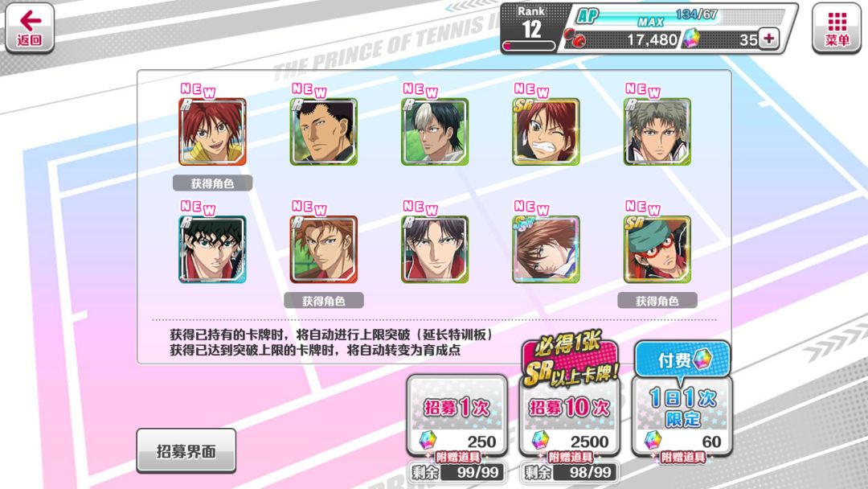Select the rainbow gem currency icon
Image resolution: width=868 pixels, height=489 pixels.
click(x=690, y=39)
